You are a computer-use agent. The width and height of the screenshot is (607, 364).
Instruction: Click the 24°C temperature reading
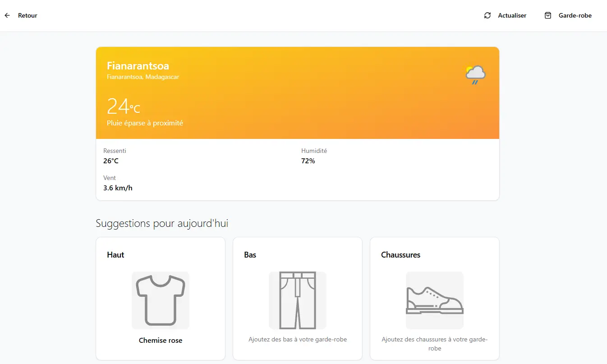(124, 106)
